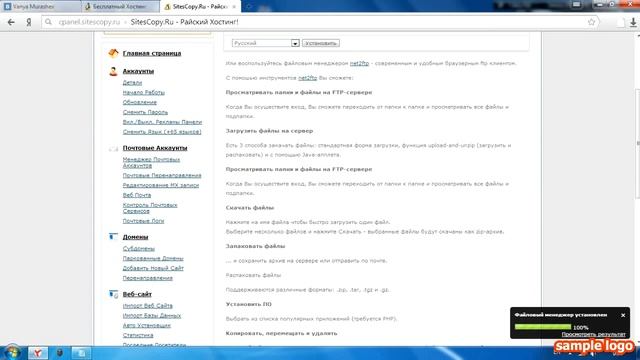Click the 'Запаковать файлы' heading

click(256, 246)
